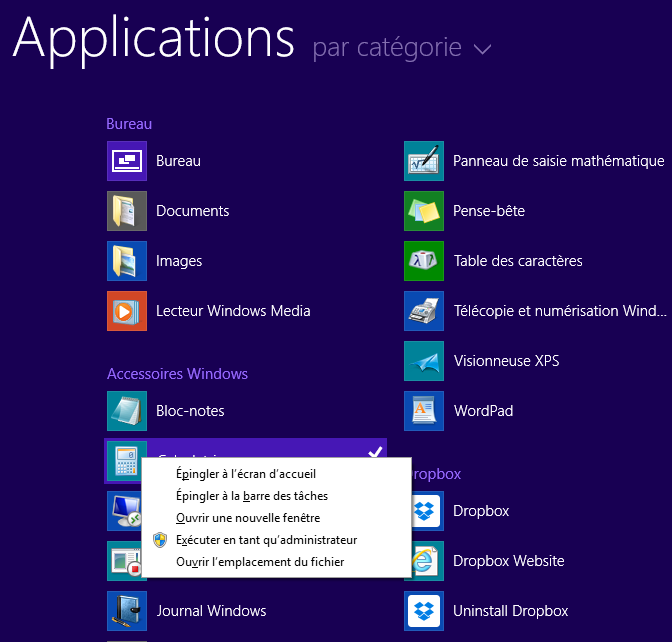Click the 'Bloc-notes' label
This screenshot has height=642, width=672.
click(190, 411)
